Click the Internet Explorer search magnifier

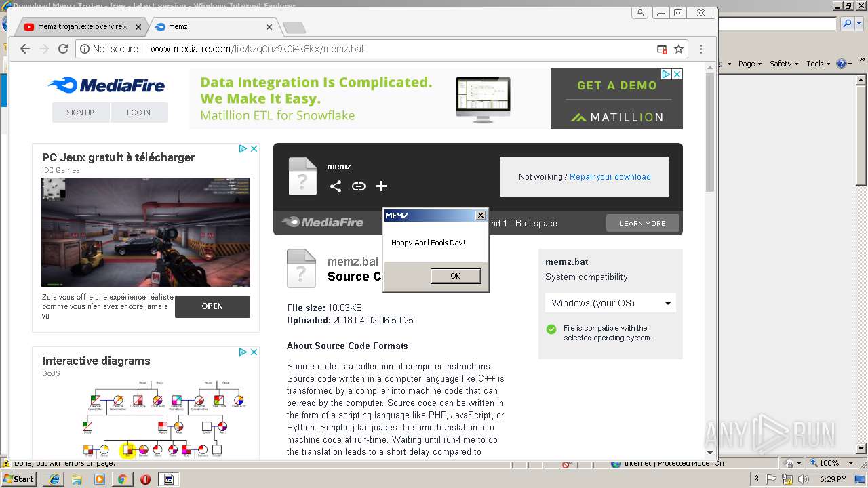point(847,24)
